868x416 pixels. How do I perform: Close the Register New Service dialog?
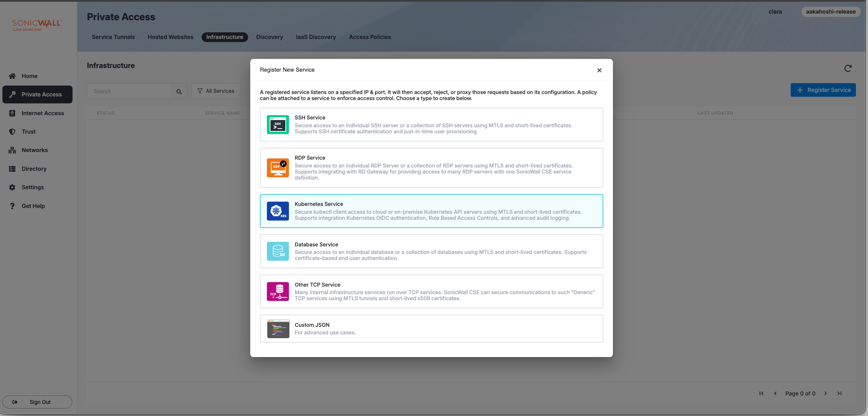[x=599, y=70]
